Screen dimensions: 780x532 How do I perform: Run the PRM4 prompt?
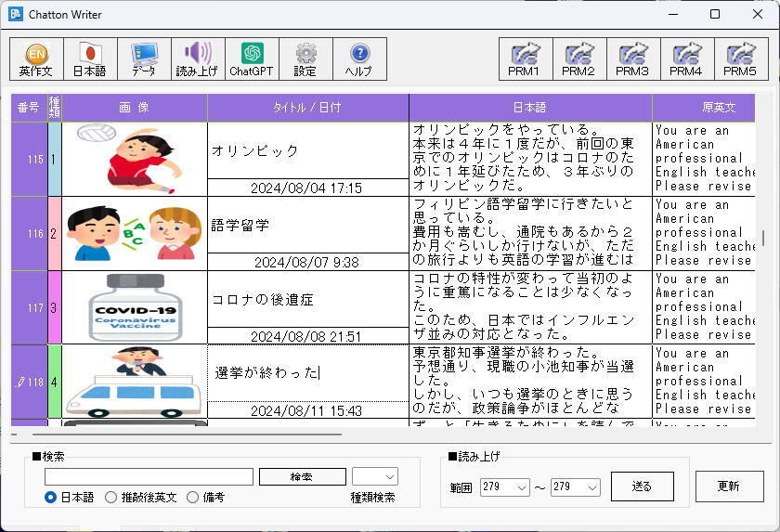coord(687,59)
